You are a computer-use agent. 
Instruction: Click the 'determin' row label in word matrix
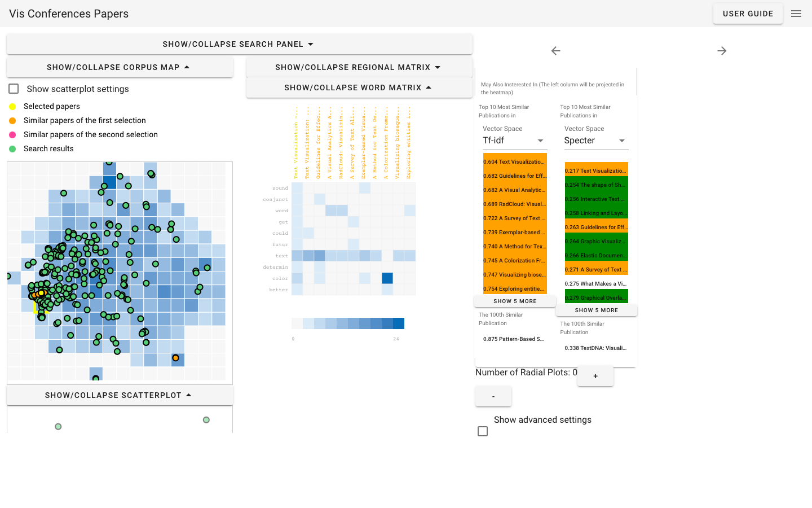(276, 267)
